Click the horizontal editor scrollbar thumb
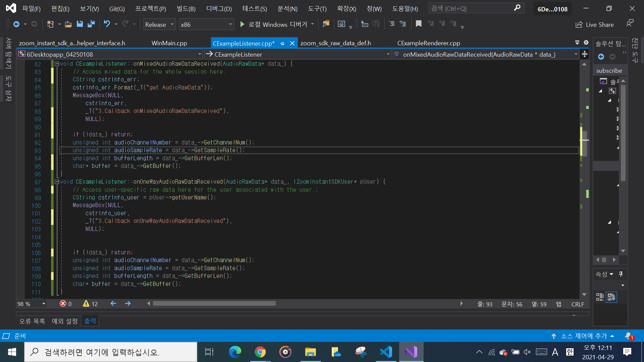644x362 pixels. tap(214, 304)
